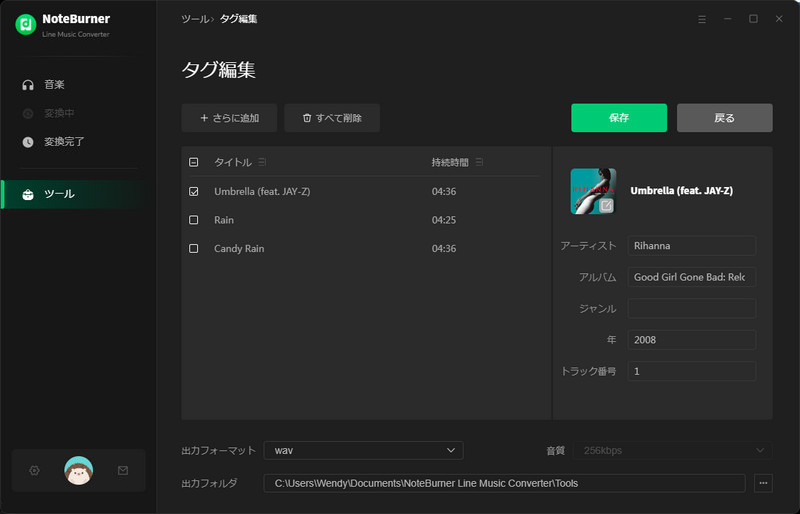The height and width of the screenshot is (514, 800).
Task: Click the Umbrella title in the detail panel
Action: [x=682, y=191]
